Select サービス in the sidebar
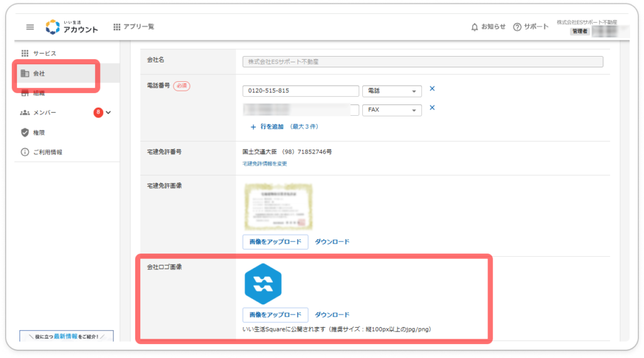This screenshot has width=644, height=358. click(44, 53)
